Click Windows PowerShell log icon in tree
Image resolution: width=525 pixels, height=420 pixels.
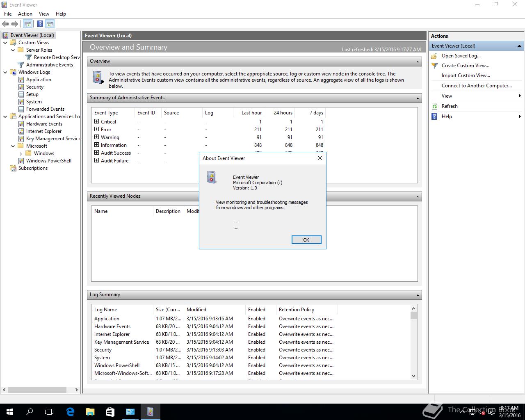(x=21, y=161)
